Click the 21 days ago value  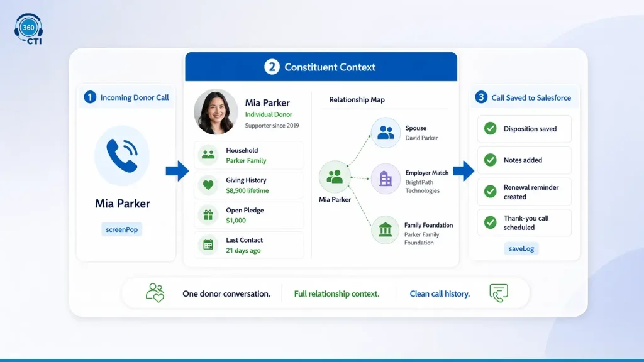(x=243, y=250)
